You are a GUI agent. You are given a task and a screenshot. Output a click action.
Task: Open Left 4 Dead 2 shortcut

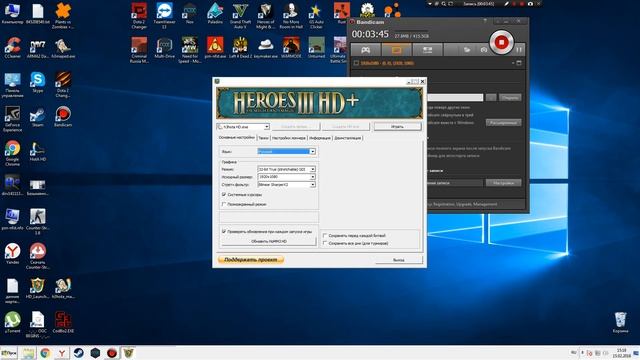tap(240, 48)
